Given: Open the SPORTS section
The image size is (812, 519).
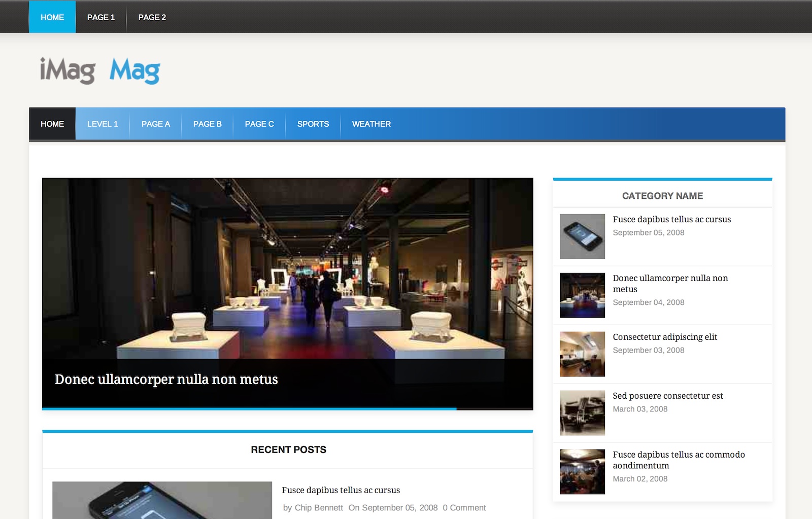Looking at the screenshot, I should click(313, 124).
